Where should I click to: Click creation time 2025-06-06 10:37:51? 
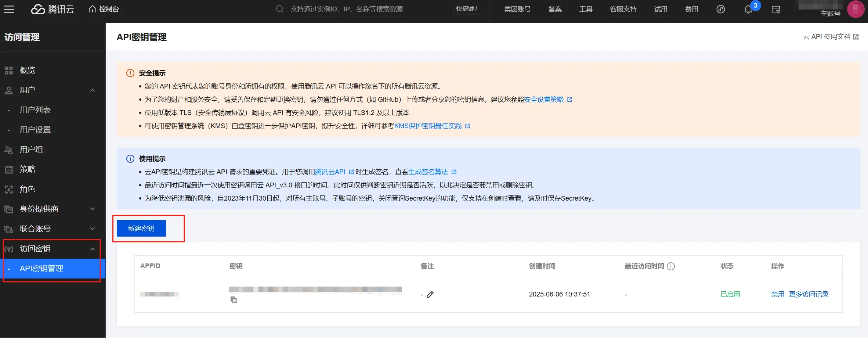tap(560, 294)
